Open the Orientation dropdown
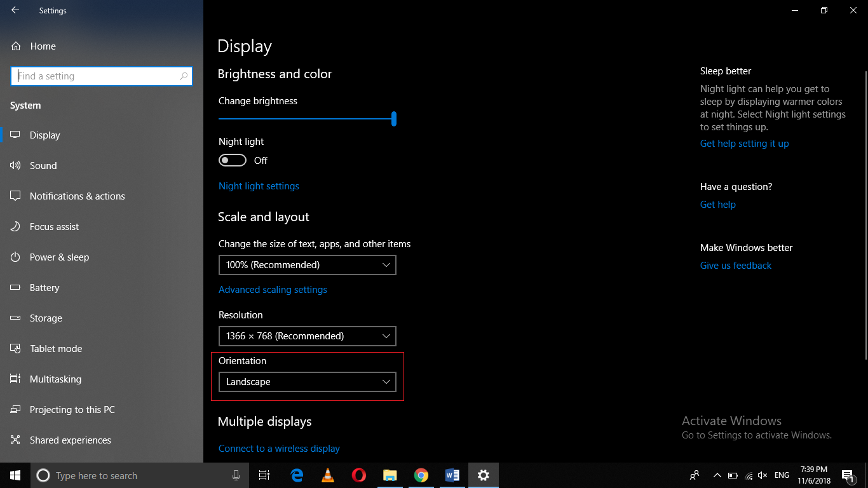Image resolution: width=868 pixels, height=488 pixels. (x=307, y=381)
